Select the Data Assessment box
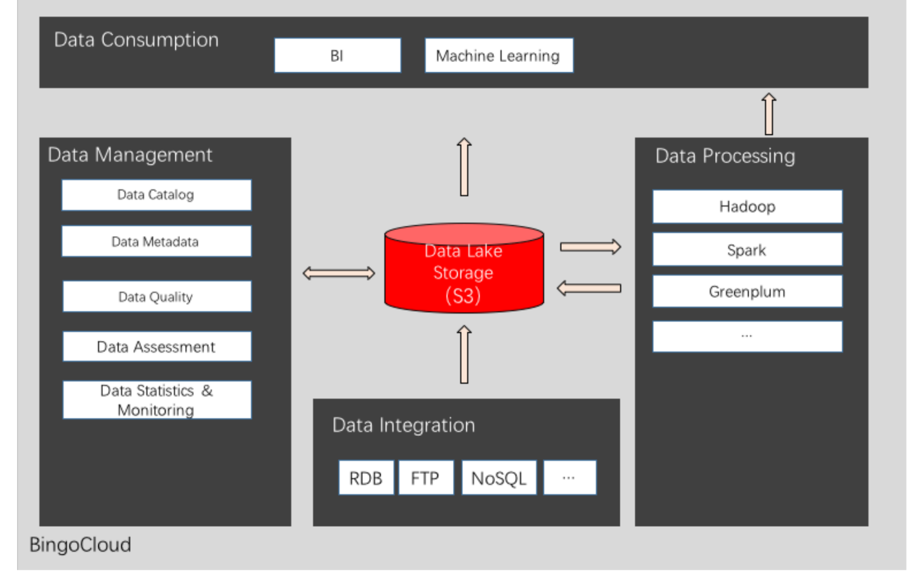Image resolution: width=924 pixels, height=577 pixels. pyautogui.click(x=156, y=347)
